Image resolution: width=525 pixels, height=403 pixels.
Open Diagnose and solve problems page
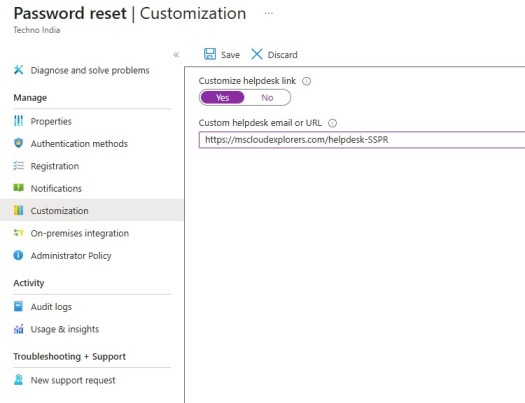pyautogui.click(x=91, y=70)
